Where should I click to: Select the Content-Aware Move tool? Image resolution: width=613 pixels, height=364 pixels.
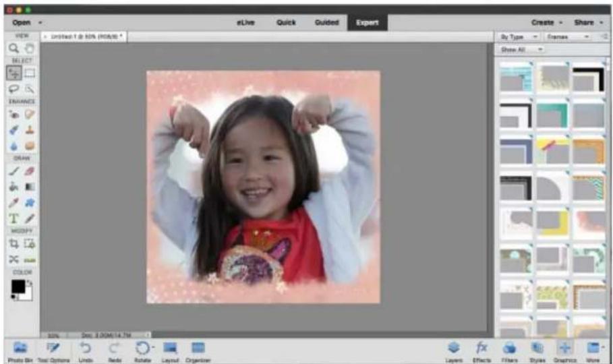coord(13,260)
